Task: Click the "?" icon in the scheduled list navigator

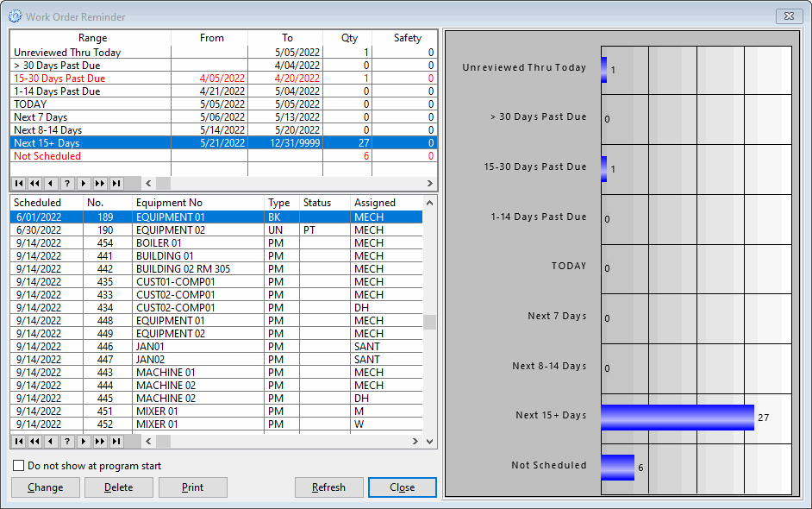Action: pos(66,441)
